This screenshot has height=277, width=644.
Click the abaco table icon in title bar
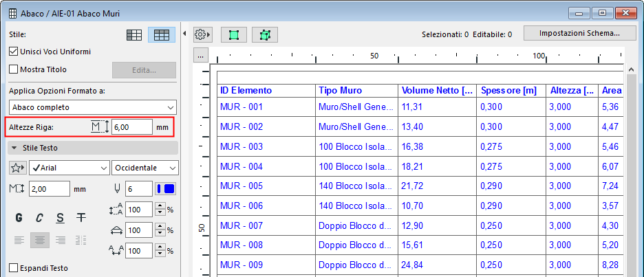13,14
